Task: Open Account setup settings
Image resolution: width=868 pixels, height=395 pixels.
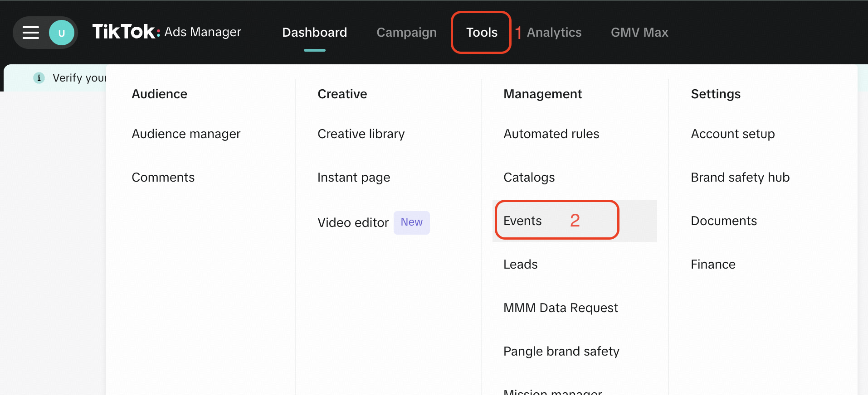Action: click(x=732, y=134)
